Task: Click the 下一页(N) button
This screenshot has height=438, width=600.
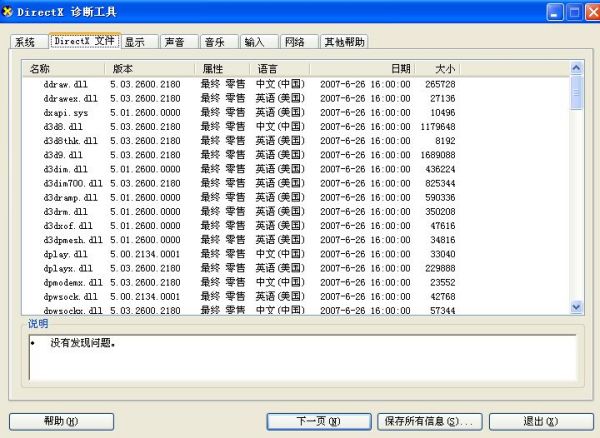Action: [319, 422]
